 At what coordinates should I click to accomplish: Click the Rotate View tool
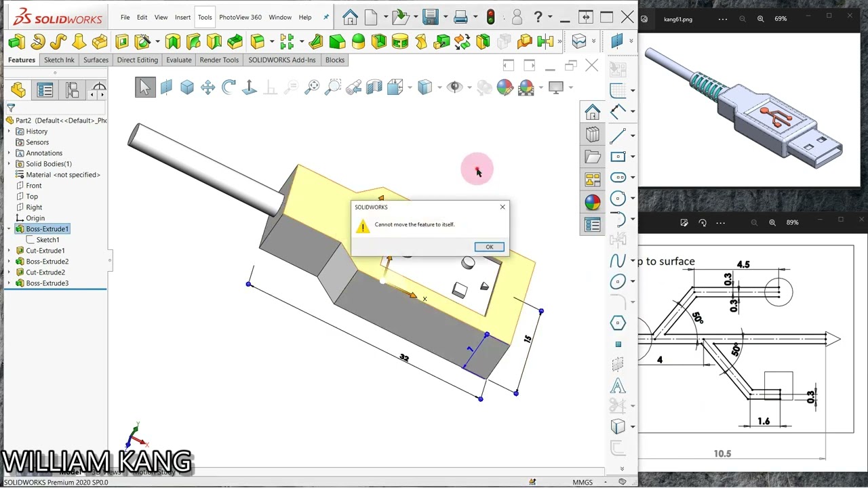pyautogui.click(x=229, y=87)
